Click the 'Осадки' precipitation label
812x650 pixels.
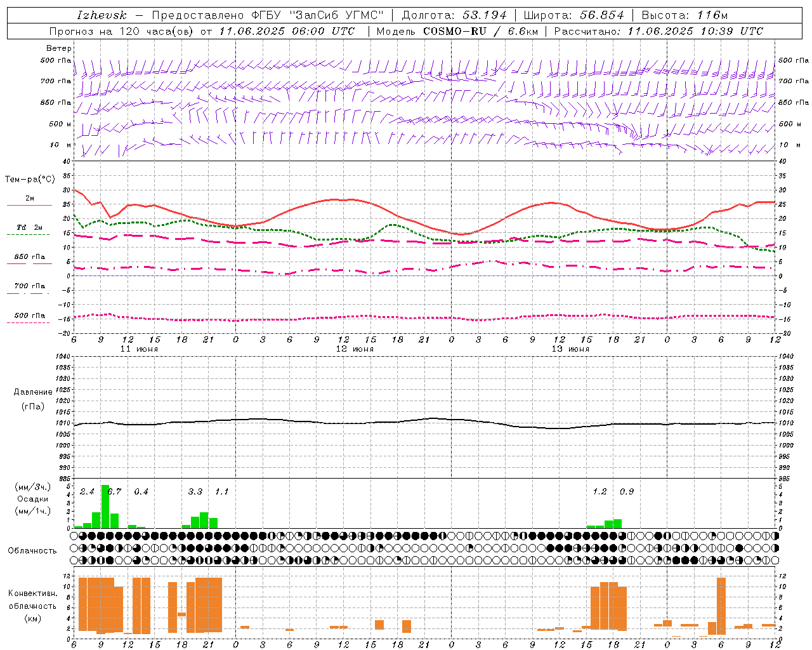coord(33,499)
